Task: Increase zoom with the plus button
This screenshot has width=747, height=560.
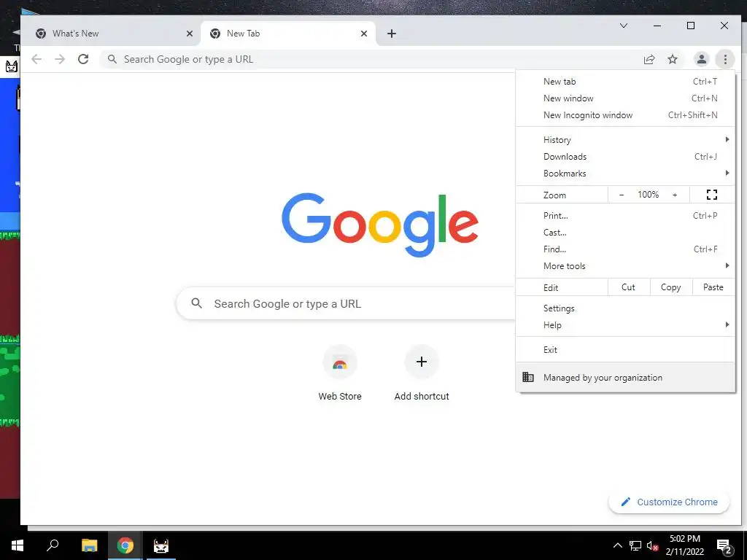Action: pos(675,194)
